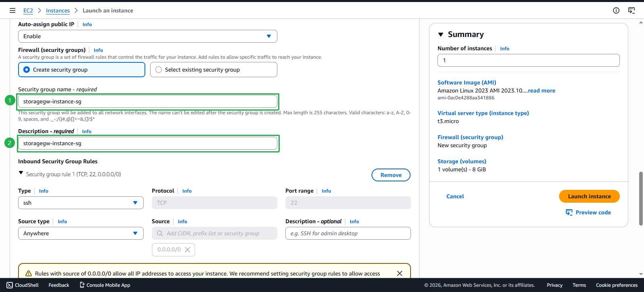Choose Select existing security group

pyautogui.click(x=214, y=70)
